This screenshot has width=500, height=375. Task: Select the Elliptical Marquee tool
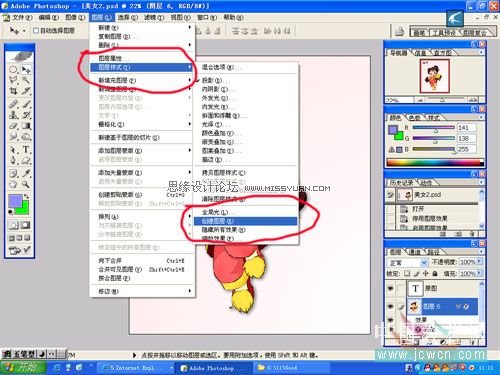13,69
